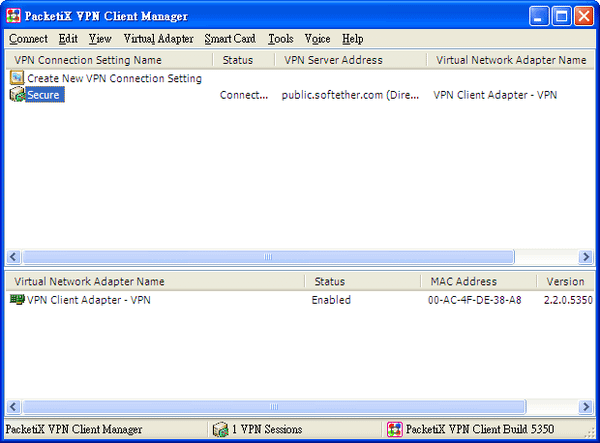The image size is (600, 443).
Task: Open the Virtual Adapter menu
Action: [x=158, y=39]
